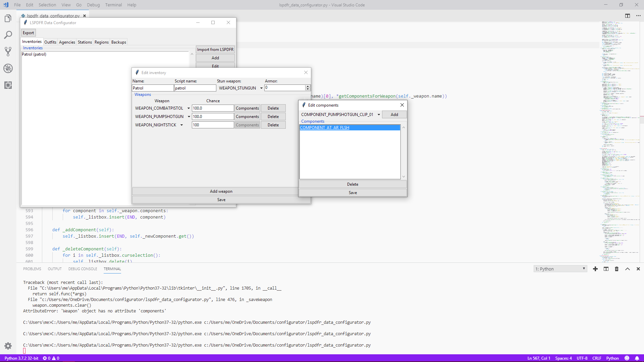The width and height of the screenshot is (644, 362).
Task: Open the Manage gear icon
Action: point(8,346)
